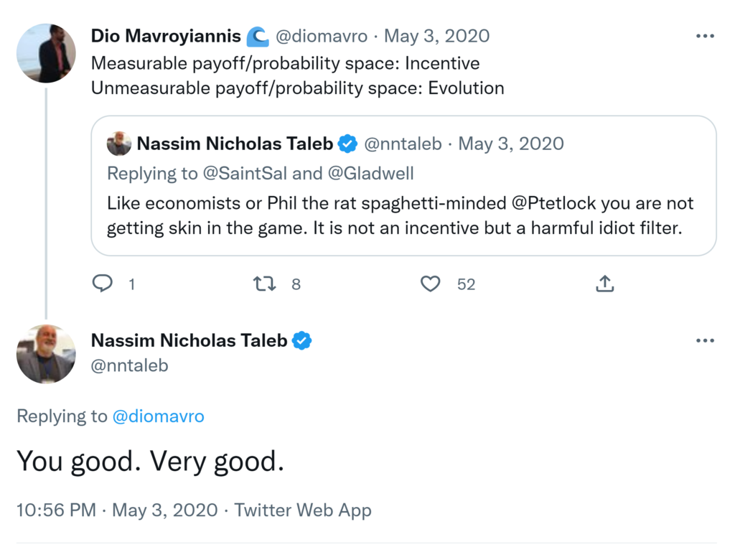735x560 pixels.
Task: Open Nassim Taleb's large profile avatar
Action: (47, 353)
